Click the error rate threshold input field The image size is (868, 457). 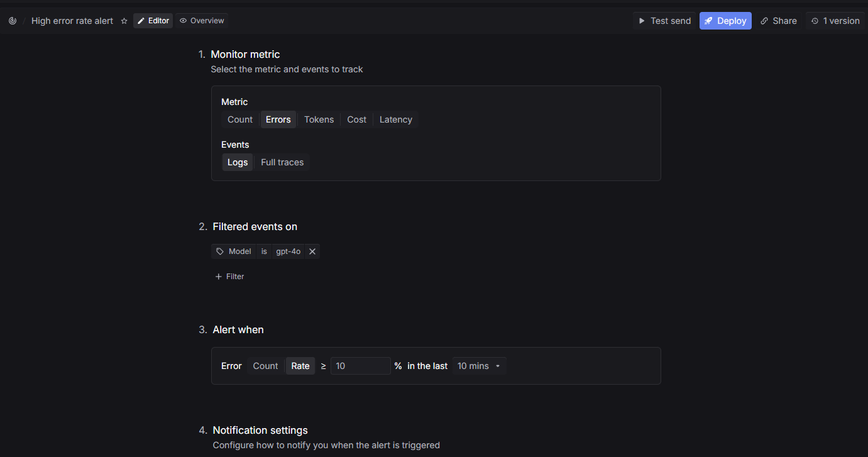tap(360, 366)
